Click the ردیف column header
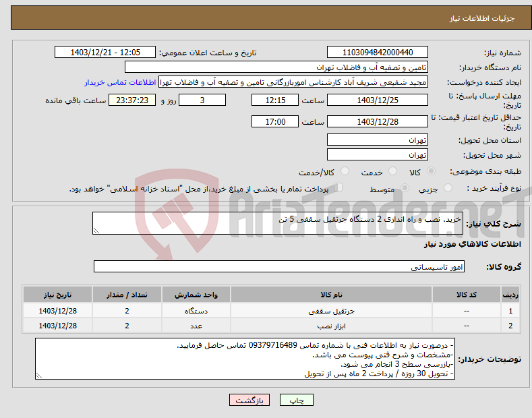The width and height of the screenshot is (532, 418). (x=510, y=295)
